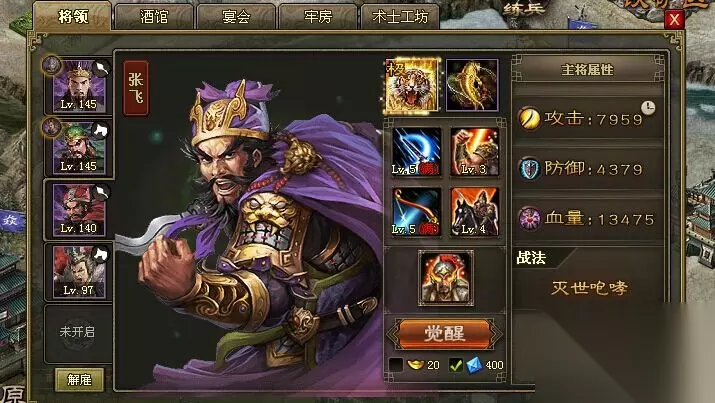The width and height of the screenshot is (715, 403).
Task: Select the first Lv.145 general portrait
Action: 79,86
